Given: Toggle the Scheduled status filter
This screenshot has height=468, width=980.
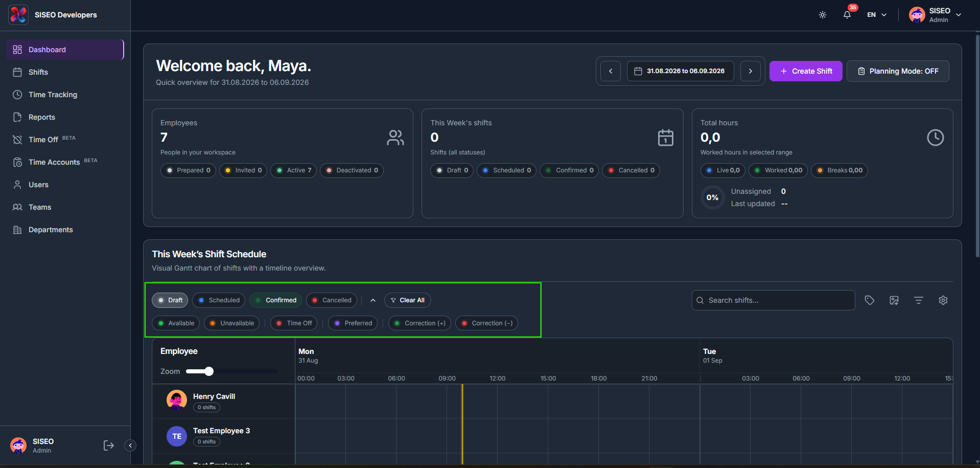Looking at the screenshot, I should [219, 300].
